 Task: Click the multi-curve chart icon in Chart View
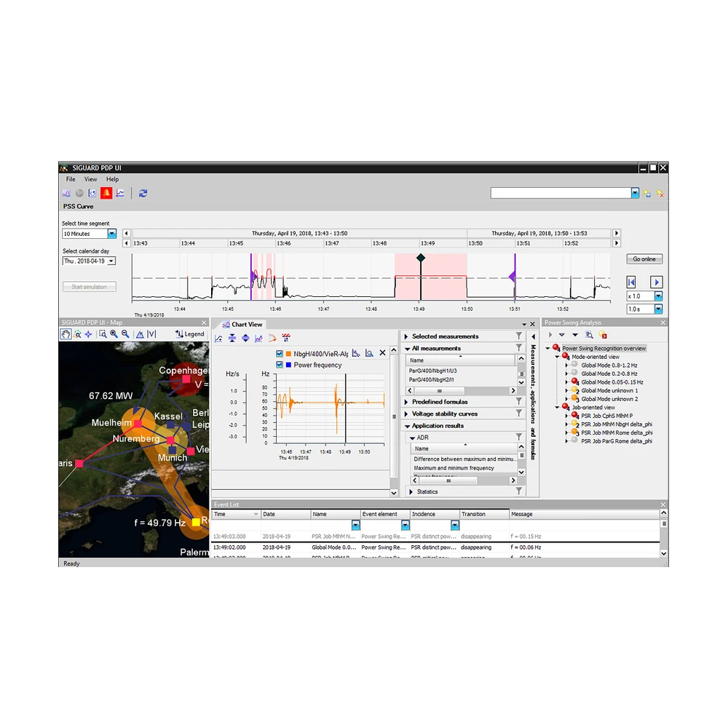258,339
